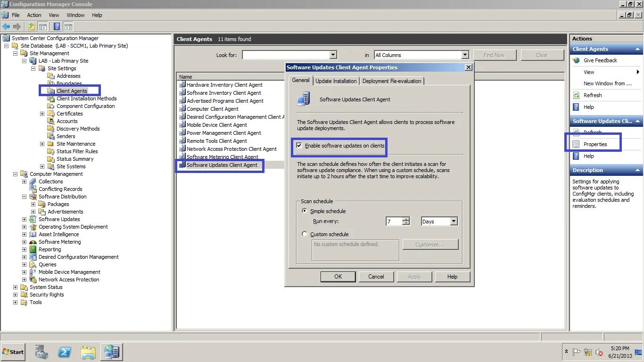Select the Custom schedule radio button
The height and width of the screenshot is (362, 644).
click(x=305, y=234)
